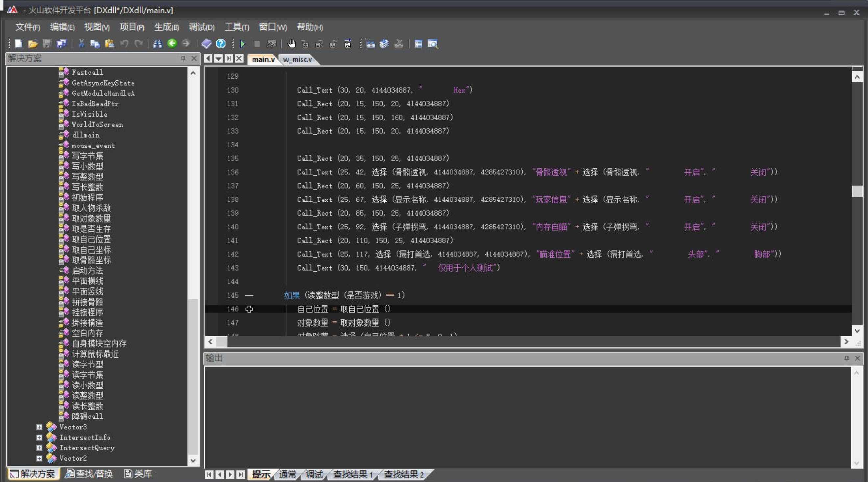Screen dimensions: 868x482
Task: Navigate back with the green arrow
Action: coord(172,43)
